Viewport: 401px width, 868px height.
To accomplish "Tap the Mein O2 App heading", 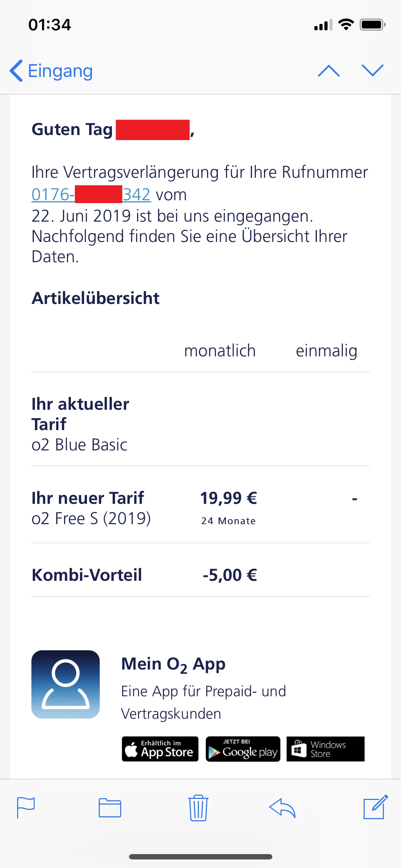I will pyautogui.click(x=173, y=664).
